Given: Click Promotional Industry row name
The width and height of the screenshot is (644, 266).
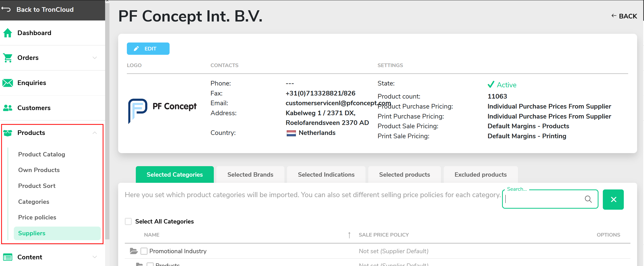Looking at the screenshot, I should 178,251.
